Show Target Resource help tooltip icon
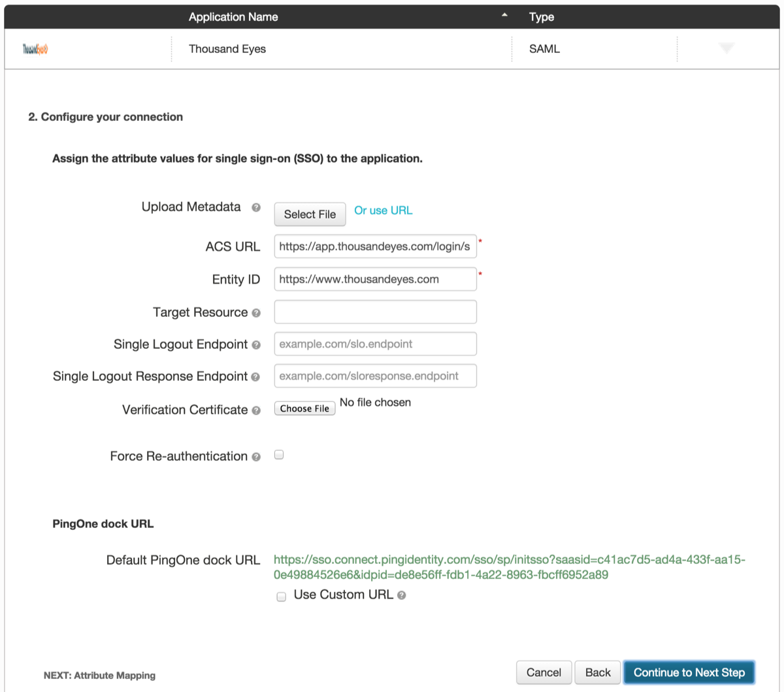 pos(256,313)
